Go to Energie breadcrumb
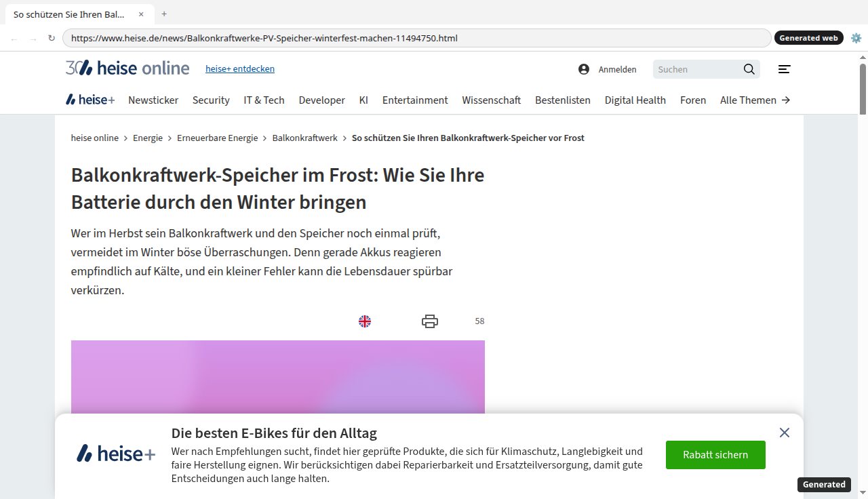This screenshot has width=868, height=499. click(148, 138)
